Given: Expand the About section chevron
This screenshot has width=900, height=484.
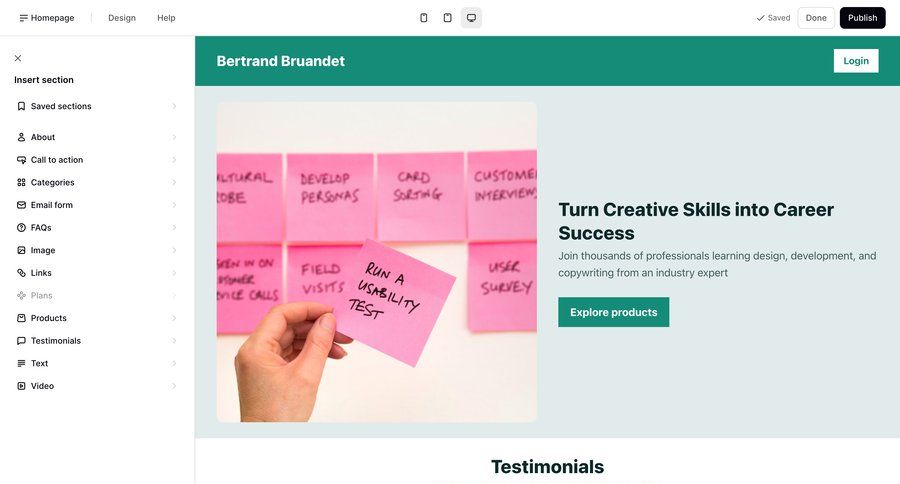Looking at the screenshot, I should coord(174,137).
